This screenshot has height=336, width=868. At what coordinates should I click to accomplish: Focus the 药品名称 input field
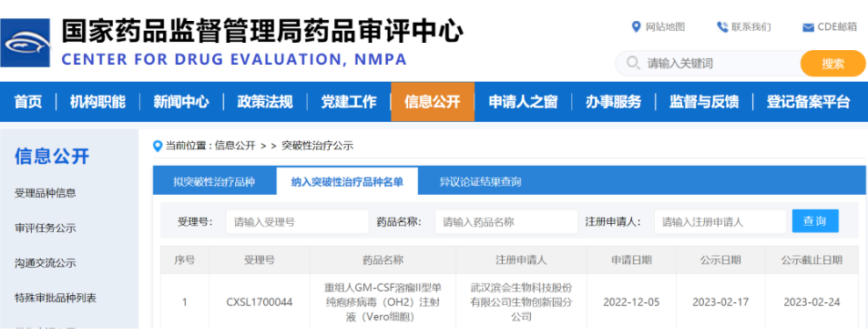506,222
